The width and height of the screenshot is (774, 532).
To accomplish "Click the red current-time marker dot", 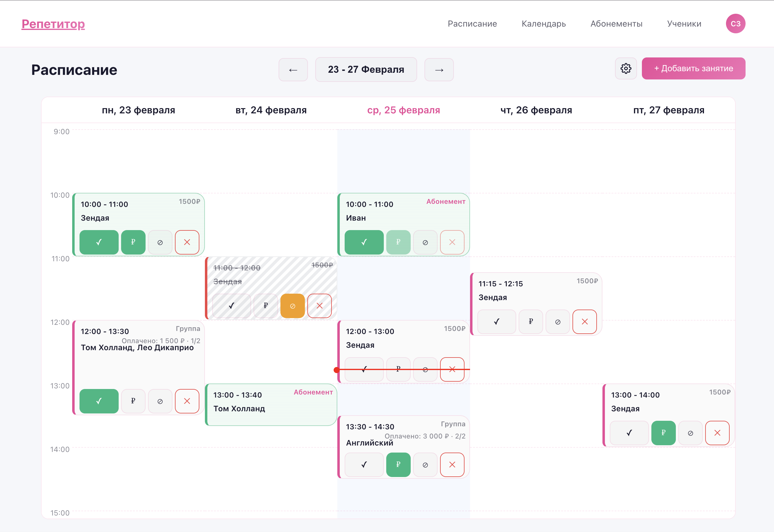I will [337, 370].
